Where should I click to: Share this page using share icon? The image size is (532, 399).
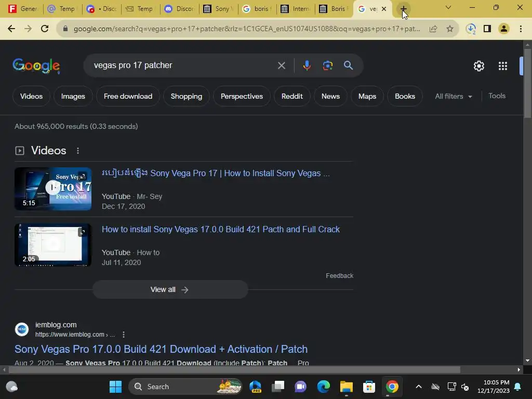[433, 29]
